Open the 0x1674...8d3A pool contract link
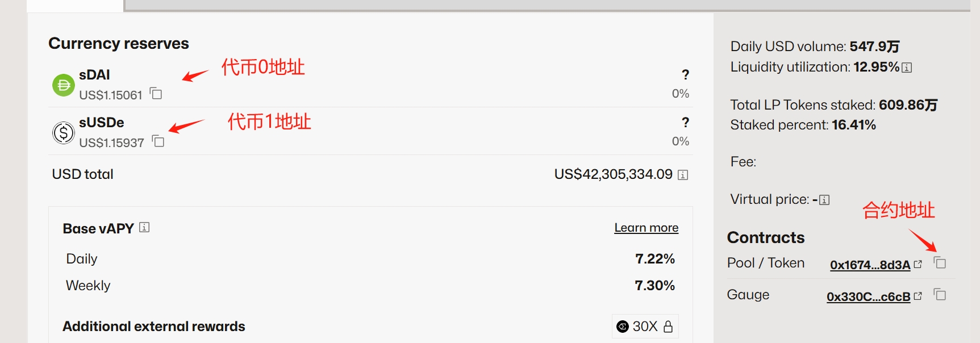980x343 pixels. click(x=870, y=265)
